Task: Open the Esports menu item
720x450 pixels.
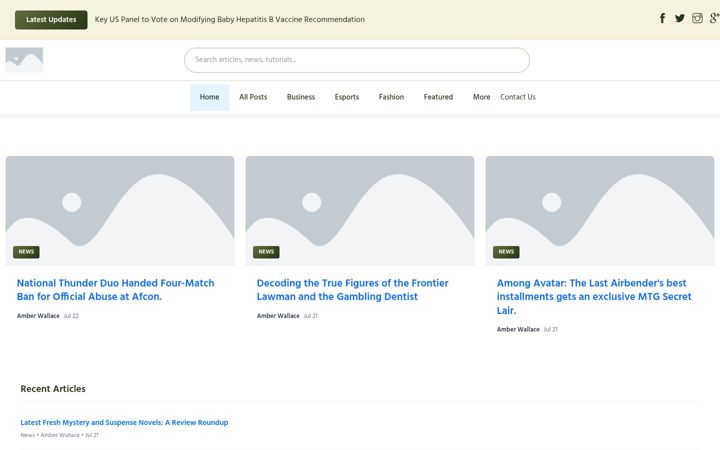Action: pos(347,97)
